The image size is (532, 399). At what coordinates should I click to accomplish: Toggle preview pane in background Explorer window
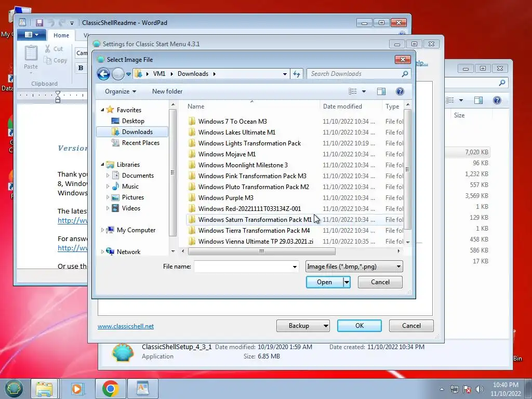478,100
